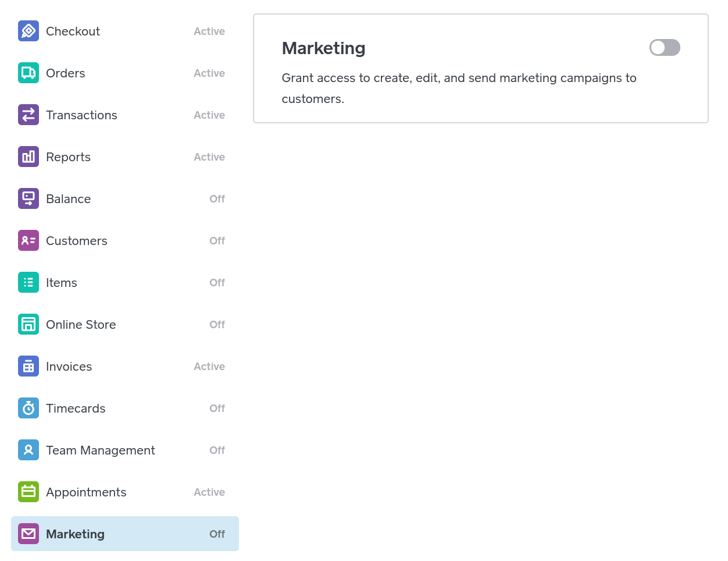Click the Active status beside Reports
The height and width of the screenshot is (561, 728).
[x=209, y=157]
